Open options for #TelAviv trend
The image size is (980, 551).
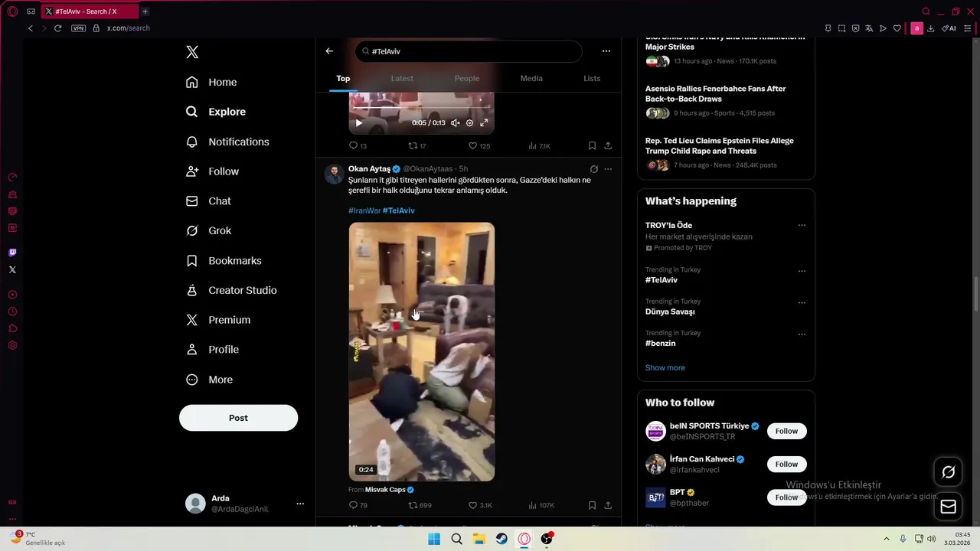click(802, 271)
